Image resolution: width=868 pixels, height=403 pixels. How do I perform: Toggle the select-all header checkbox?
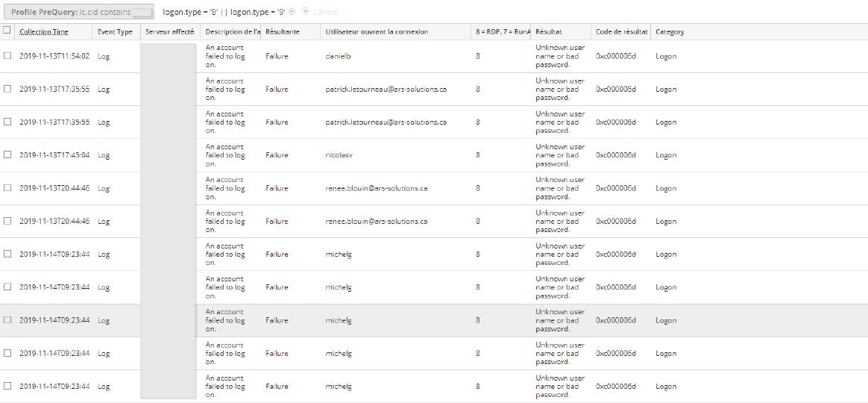point(7,31)
